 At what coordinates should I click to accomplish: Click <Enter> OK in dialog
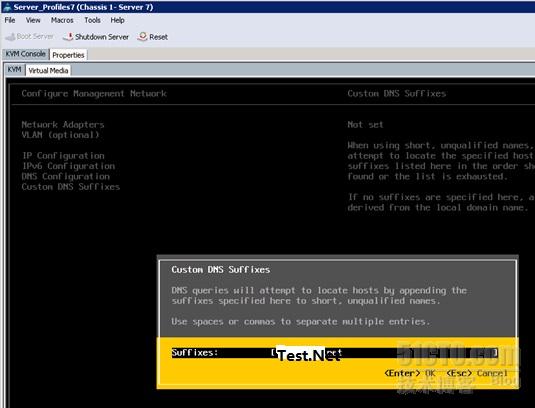(410, 373)
